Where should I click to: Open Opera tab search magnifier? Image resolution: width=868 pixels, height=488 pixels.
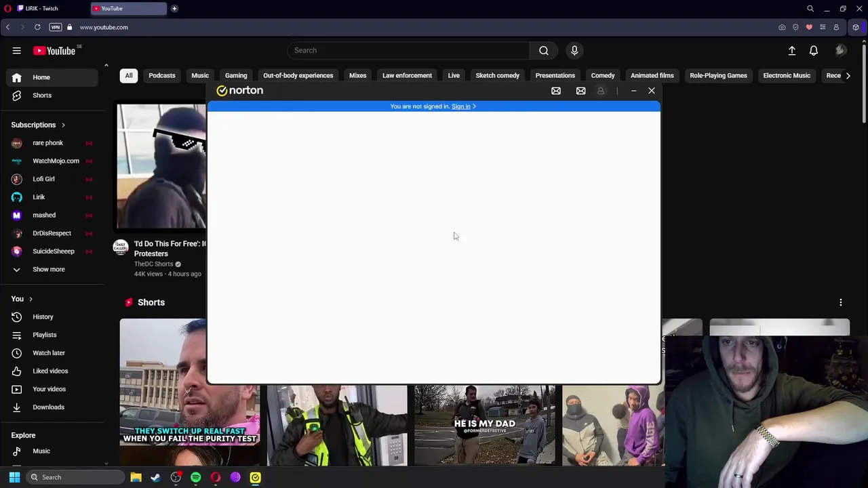click(810, 8)
